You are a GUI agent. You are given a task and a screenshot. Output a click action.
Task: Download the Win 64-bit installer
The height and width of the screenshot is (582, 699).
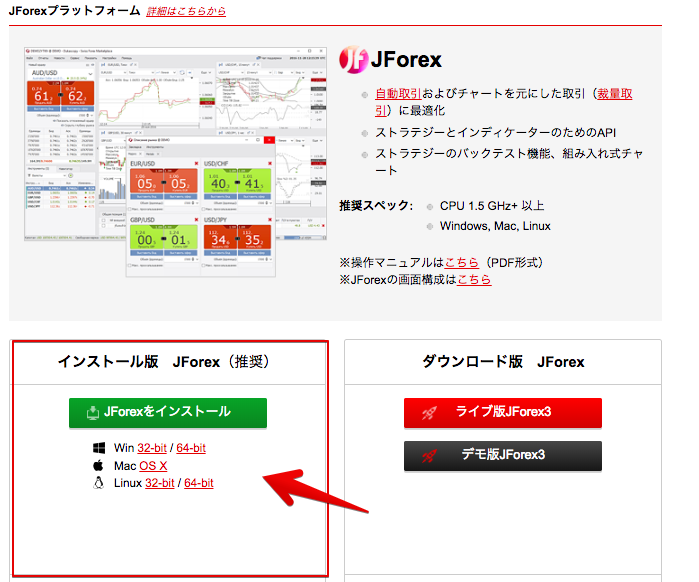tap(191, 448)
